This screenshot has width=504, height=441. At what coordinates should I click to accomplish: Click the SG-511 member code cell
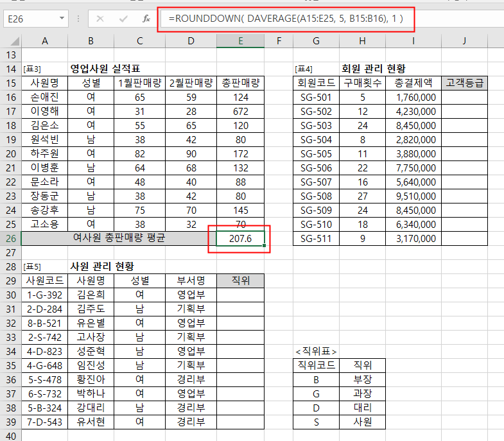pos(317,239)
